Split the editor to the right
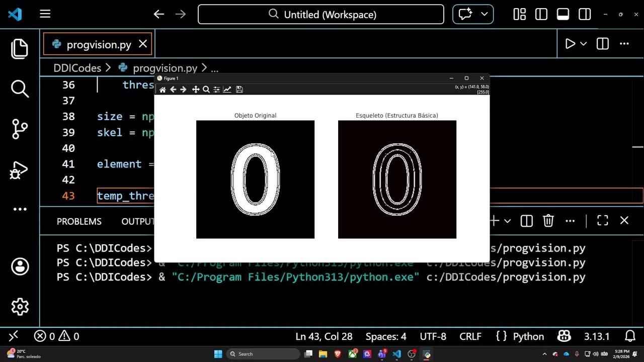The image size is (644, 362). click(x=603, y=44)
